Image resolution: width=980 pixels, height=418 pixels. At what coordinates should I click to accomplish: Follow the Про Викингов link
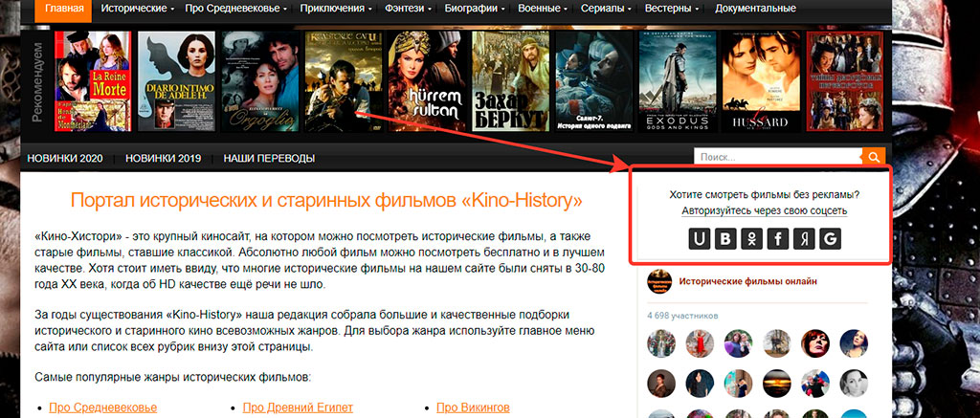coord(473,408)
